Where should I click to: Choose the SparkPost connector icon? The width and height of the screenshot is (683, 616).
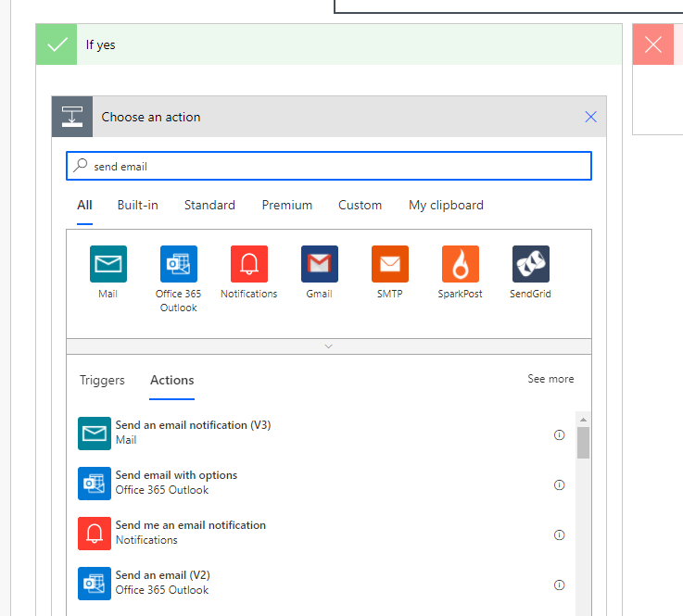[461, 264]
